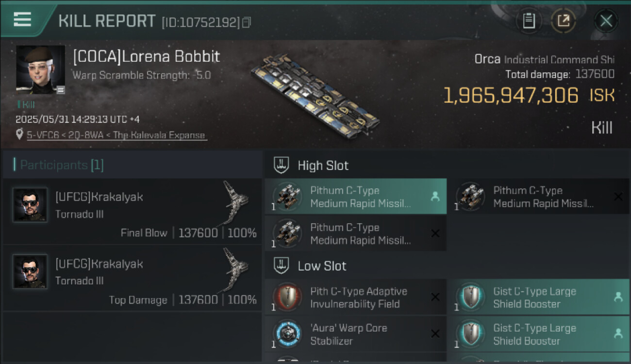This screenshot has height=364, width=631.
Task: Click the High Slot section icon
Action: coord(282,165)
